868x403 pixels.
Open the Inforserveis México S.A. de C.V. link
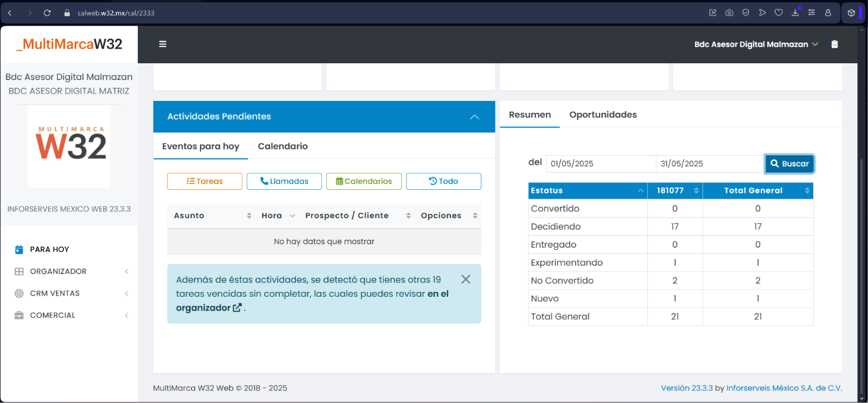click(x=784, y=388)
